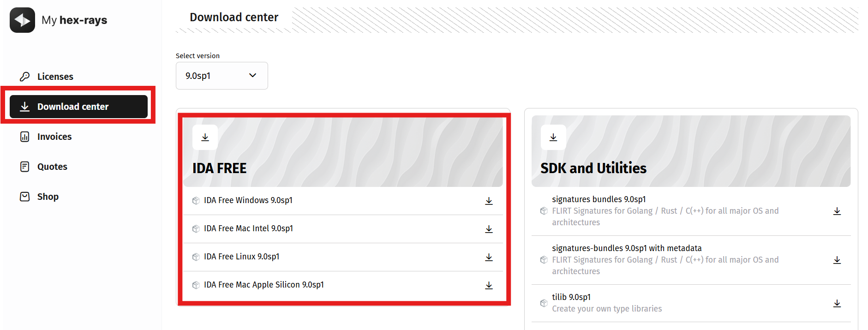Image resolution: width=868 pixels, height=330 pixels.
Task: Click package icon beside tilib 9.0sp1
Action: coord(544,303)
